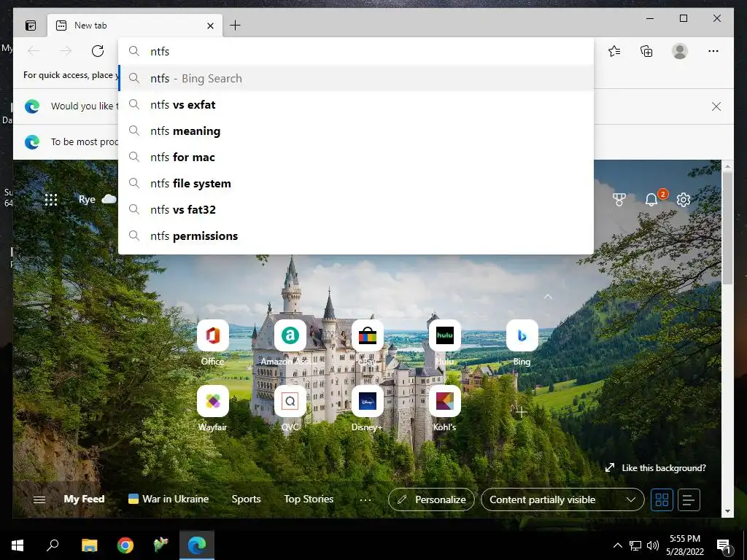Collapse quick links with chevron up
Screen dimensions: 747x560
[x=548, y=297]
